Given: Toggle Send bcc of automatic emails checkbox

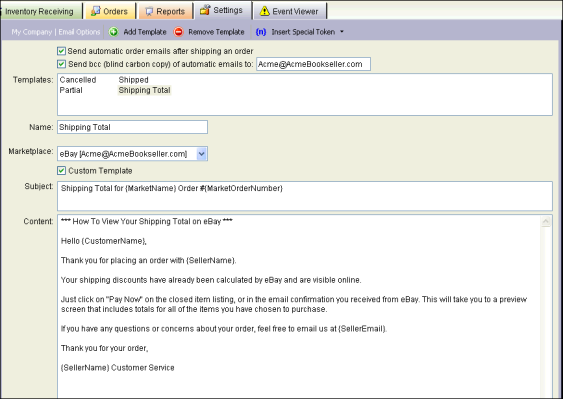Looking at the screenshot, I should tap(61, 64).
